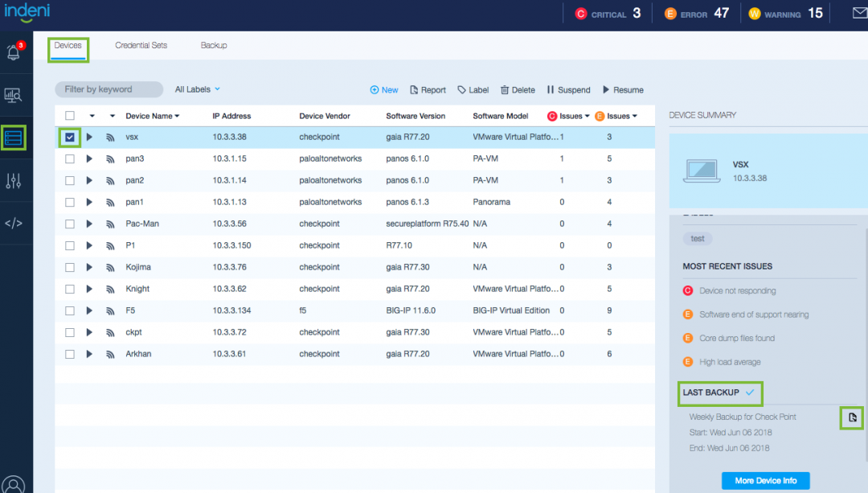Click Suspend in the toolbar

point(568,89)
